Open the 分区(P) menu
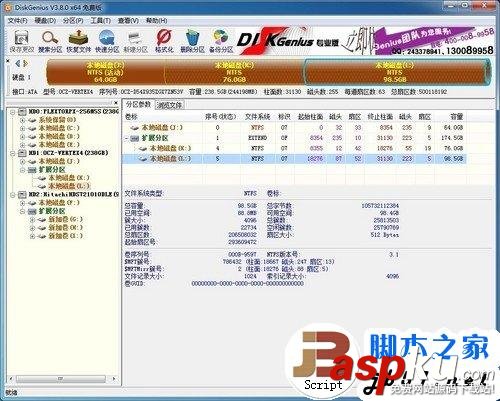500x401 pixels. click(x=73, y=21)
